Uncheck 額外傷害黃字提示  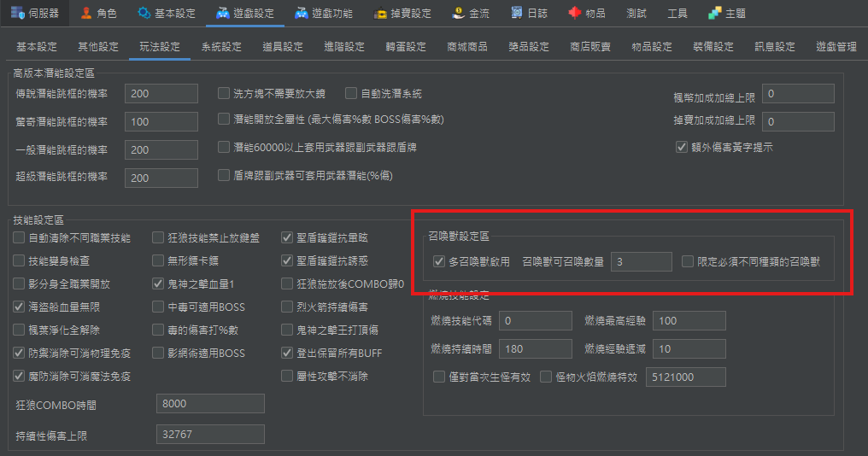pos(682,147)
